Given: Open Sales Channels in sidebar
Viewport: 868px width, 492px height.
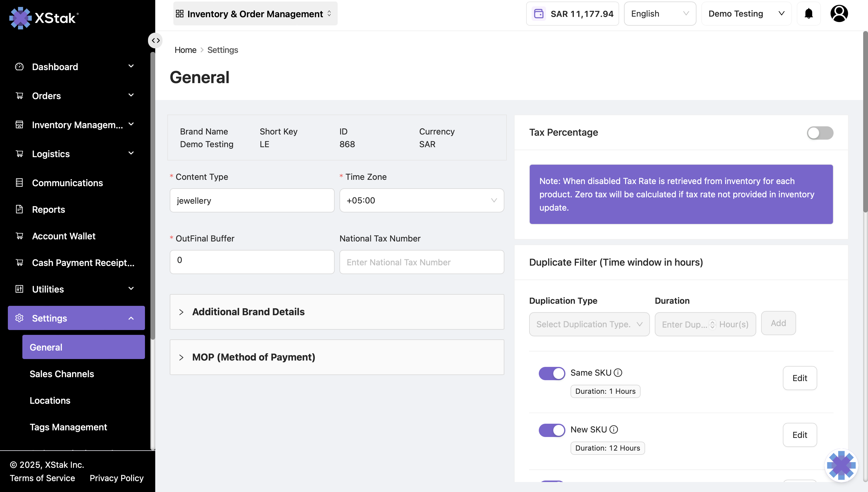Looking at the screenshot, I should click(x=62, y=374).
